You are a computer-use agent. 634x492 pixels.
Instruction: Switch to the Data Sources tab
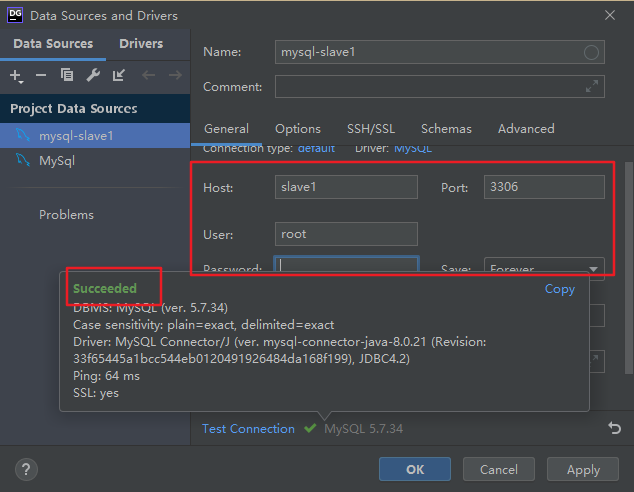53,44
